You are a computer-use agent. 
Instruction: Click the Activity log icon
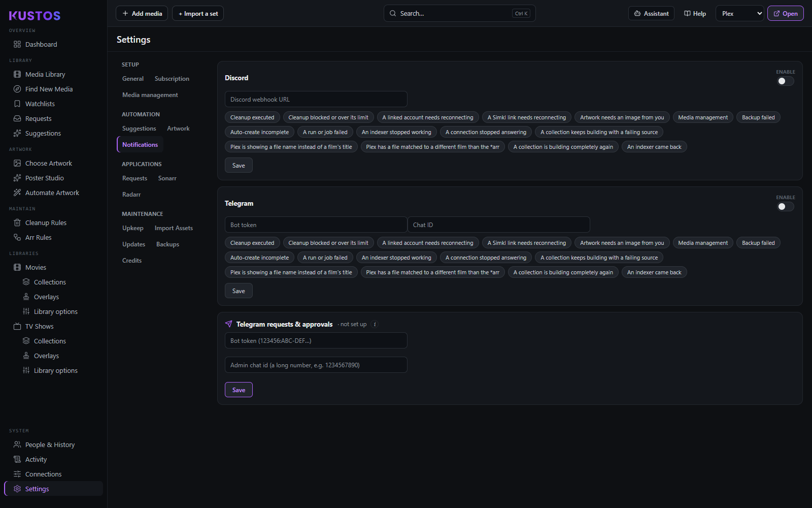coord(17,459)
